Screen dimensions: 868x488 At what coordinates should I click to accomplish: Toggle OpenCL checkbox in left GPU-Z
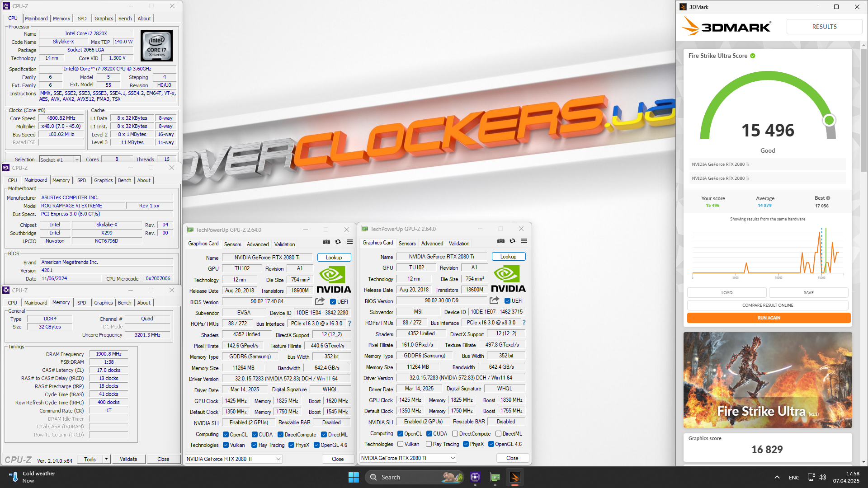(x=226, y=435)
